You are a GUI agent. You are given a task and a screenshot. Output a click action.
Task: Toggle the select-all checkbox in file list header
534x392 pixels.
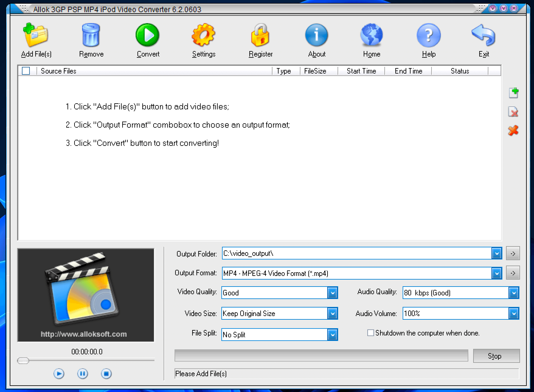click(26, 71)
